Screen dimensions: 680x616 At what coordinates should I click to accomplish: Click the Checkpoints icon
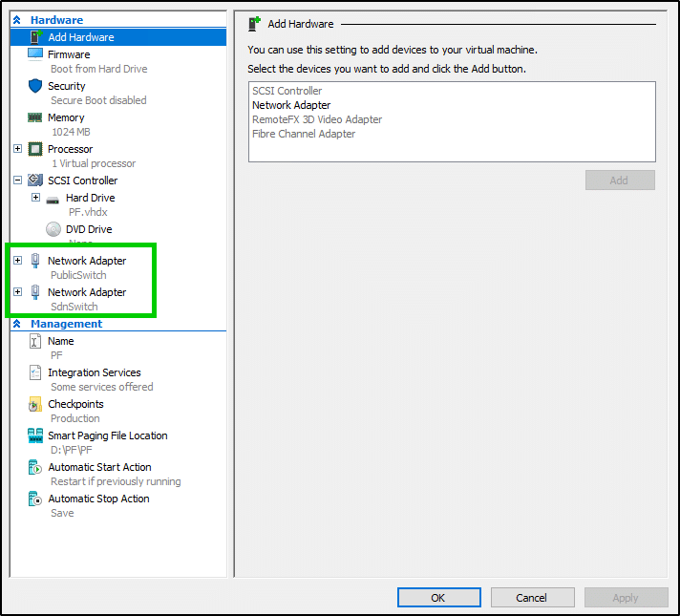click(x=34, y=405)
